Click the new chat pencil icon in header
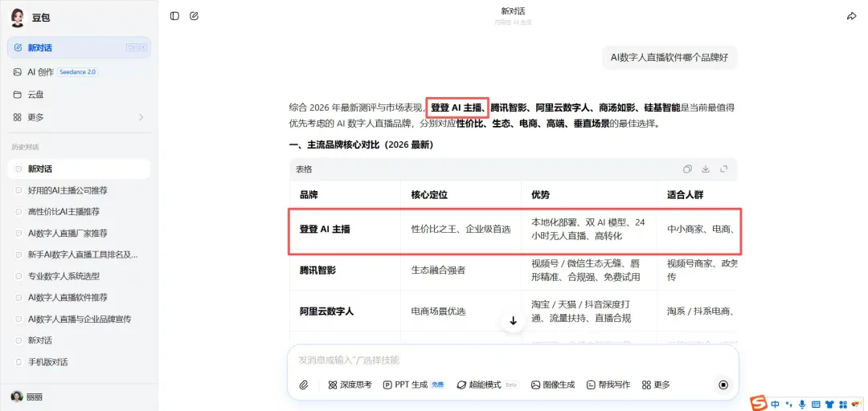This screenshot has width=868, height=411. tap(194, 16)
